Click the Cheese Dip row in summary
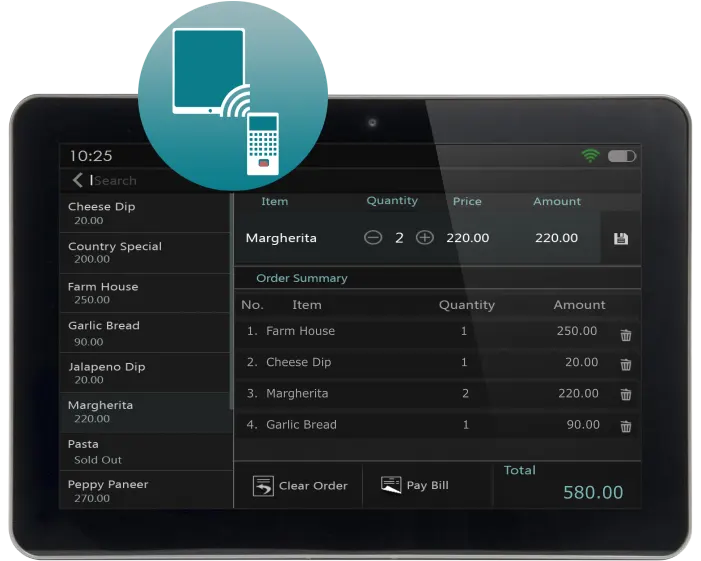Screen dimensions: 701x561 [x=436, y=362]
